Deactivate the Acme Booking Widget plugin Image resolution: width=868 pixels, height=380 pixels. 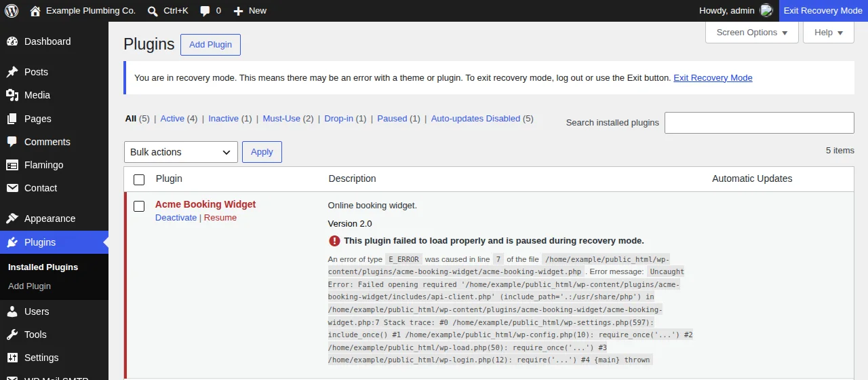(176, 218)
